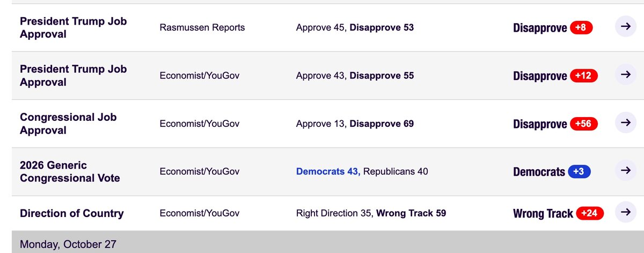Click the red +12 Disapprove badge
The height and width of the screenshot is (253, 644).
[x=583, y=76]
